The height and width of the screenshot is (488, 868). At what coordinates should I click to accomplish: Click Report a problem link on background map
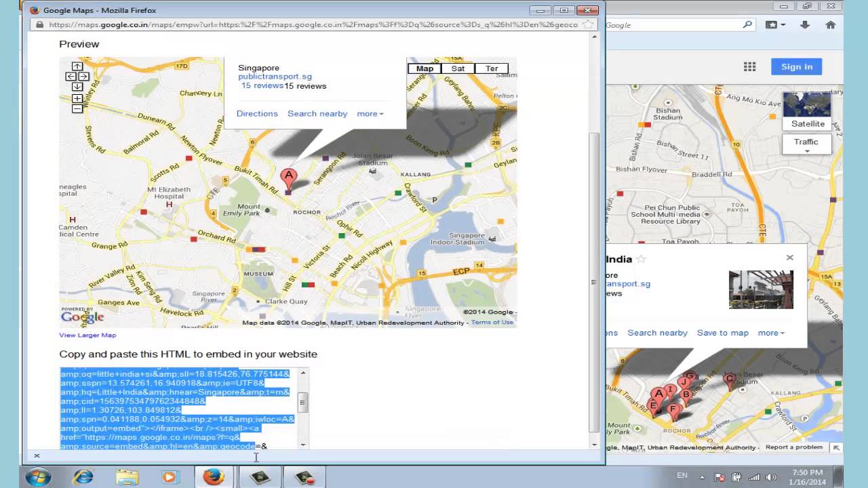[x=794, y=447]
